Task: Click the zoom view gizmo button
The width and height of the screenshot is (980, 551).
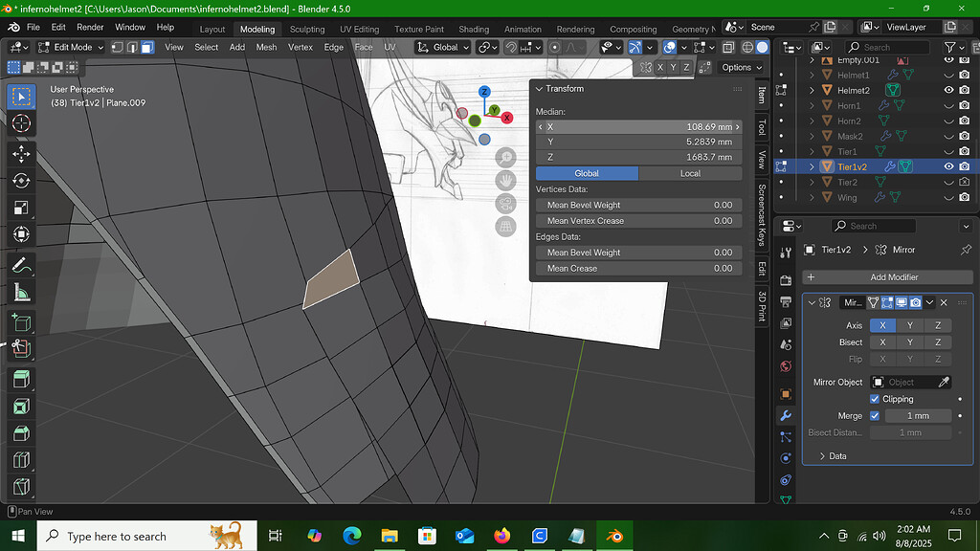Action: [x=505, y=158]
